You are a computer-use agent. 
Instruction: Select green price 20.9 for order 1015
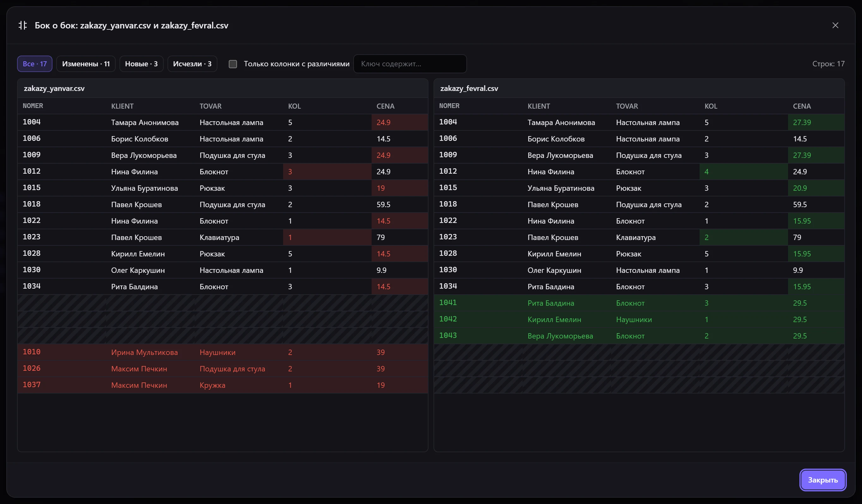coord(816,188)
